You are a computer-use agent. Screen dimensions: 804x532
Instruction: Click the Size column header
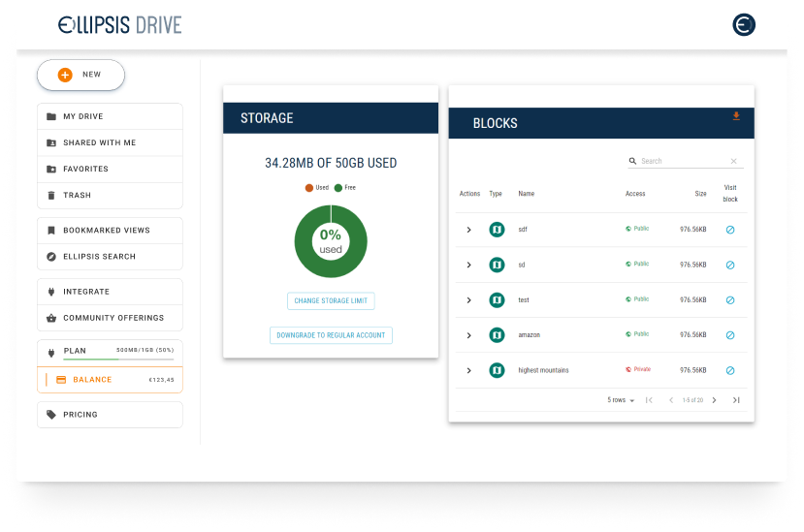(700, 194)
